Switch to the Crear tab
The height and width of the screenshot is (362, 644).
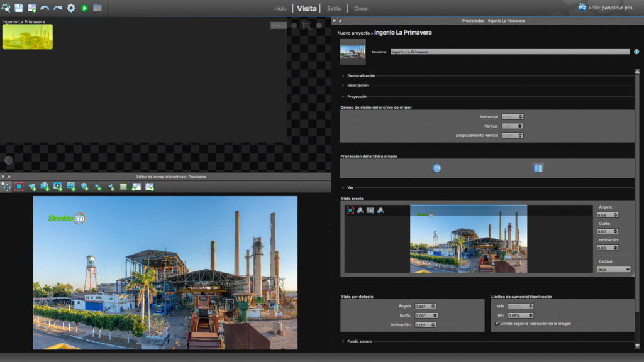(x=361, y=9)
